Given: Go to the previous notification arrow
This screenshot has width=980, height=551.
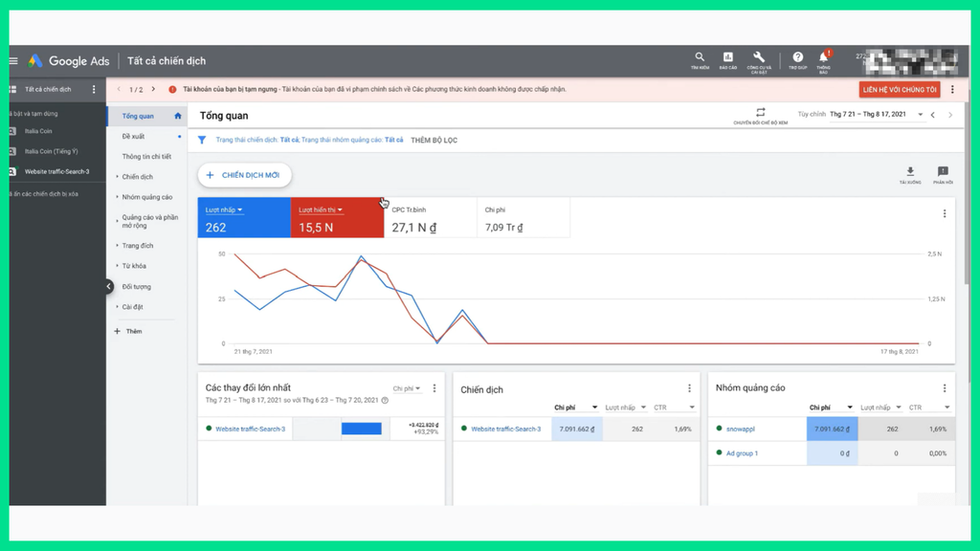Looking at the screenshot, I should (119, 89).
